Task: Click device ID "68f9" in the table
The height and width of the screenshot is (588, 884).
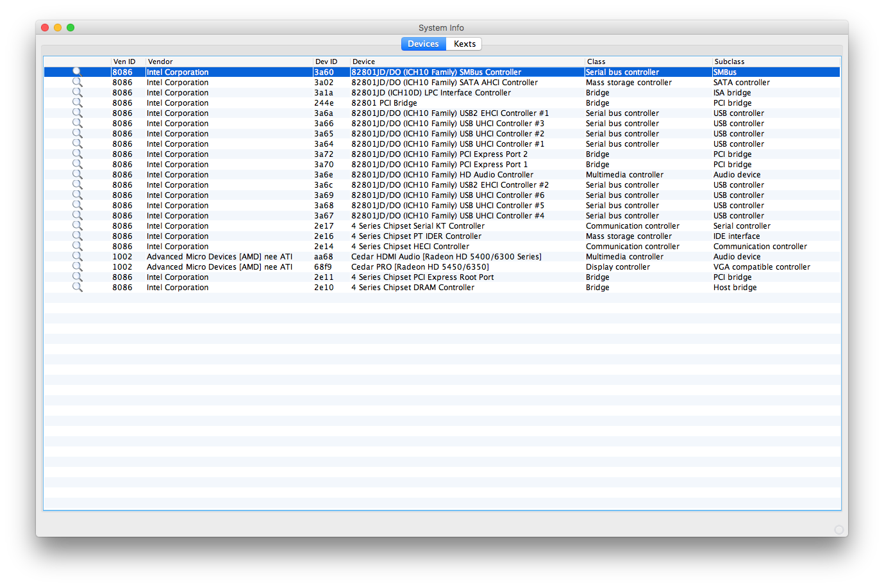Action: [323, 267]
